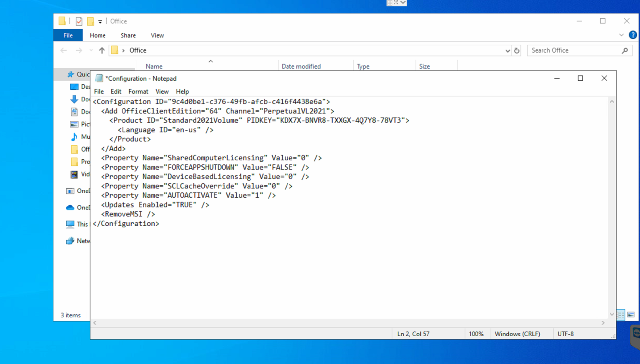Open the recent locations dropdown arrow
The width and height of the screenshot is (640, 364).
coord(91,50)
